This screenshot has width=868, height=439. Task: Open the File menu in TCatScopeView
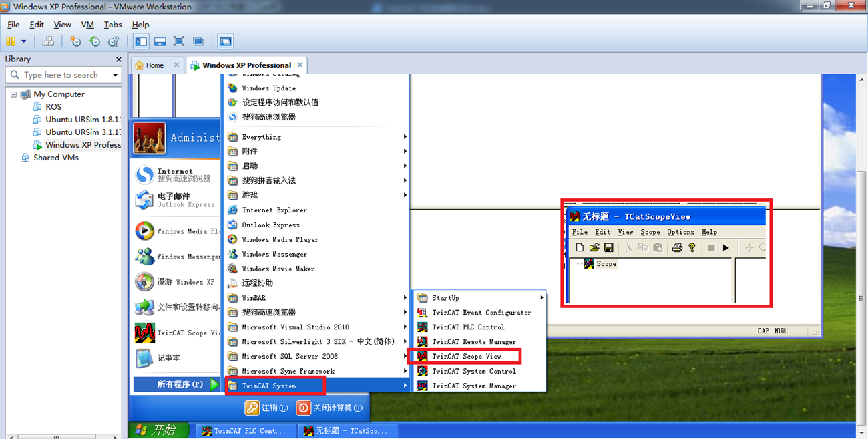tap(580, 232)
